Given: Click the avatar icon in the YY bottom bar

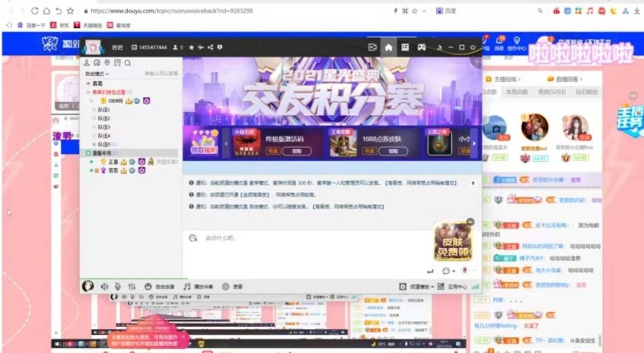Looking at the screenshot, I should [88, 286].
